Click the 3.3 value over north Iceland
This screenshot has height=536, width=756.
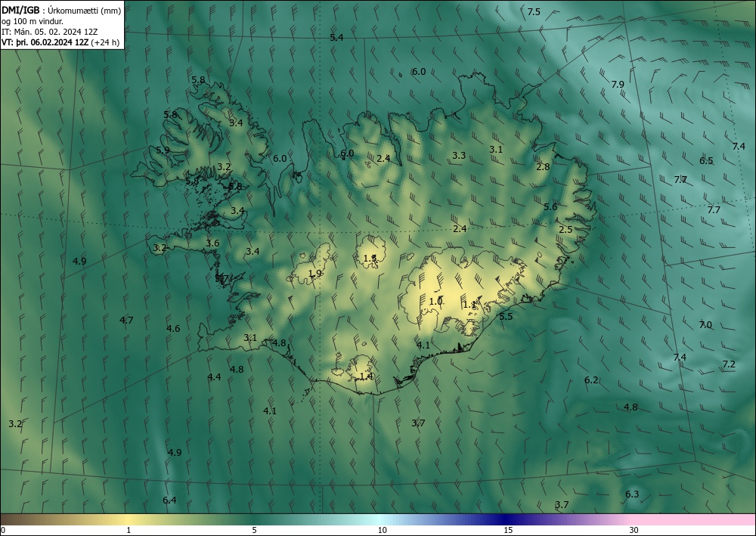click(459, 155)
